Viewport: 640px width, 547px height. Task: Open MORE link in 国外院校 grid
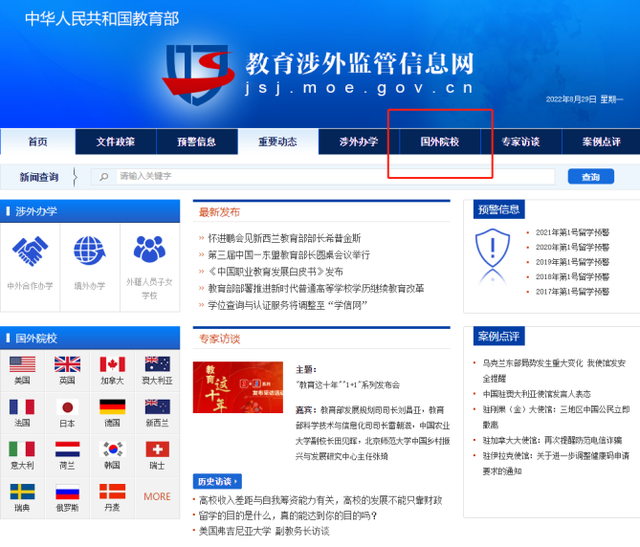(x=157, y=496)
